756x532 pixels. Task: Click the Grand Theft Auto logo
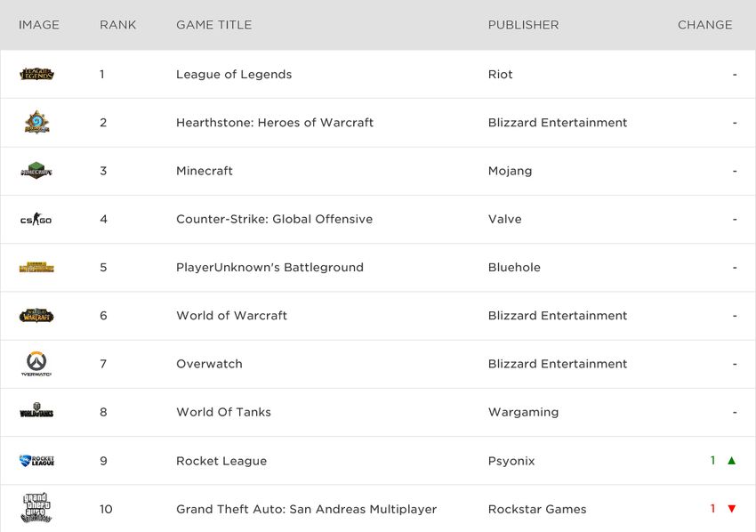coord(36,508)
